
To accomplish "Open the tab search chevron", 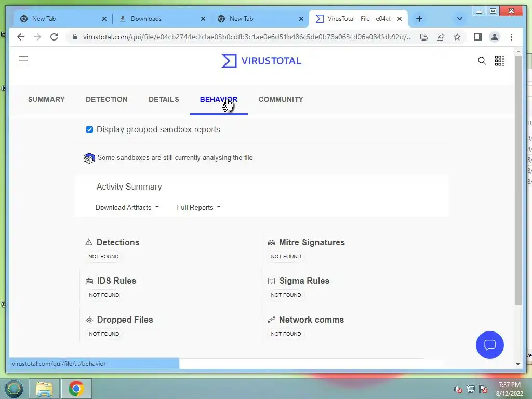I will 460,19.
